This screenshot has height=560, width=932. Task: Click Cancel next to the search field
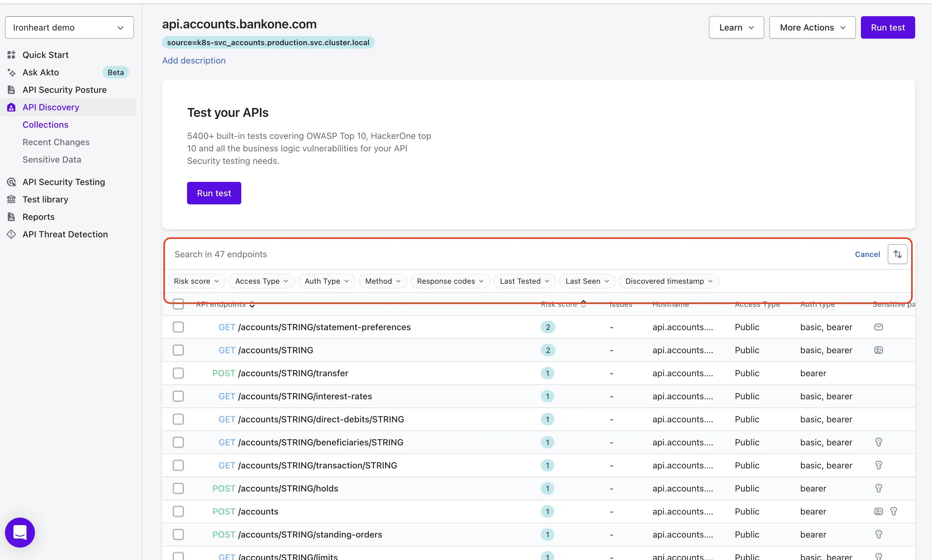pos(867,254)
